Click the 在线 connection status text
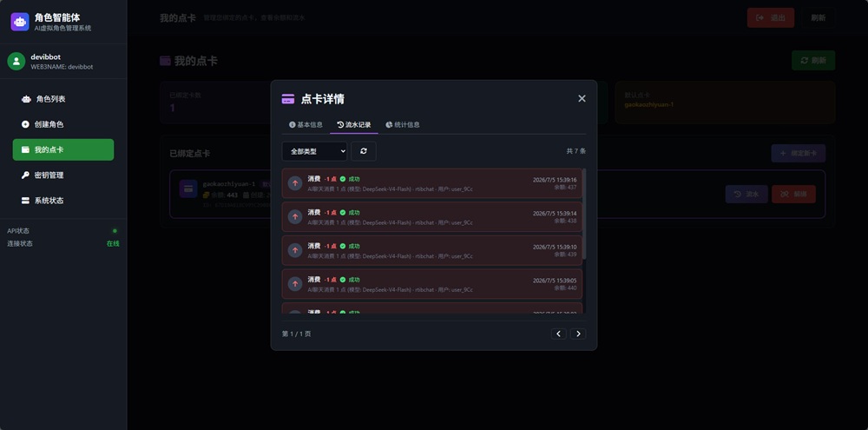Viewport: 868px width, 430px height. click(113, 243)
